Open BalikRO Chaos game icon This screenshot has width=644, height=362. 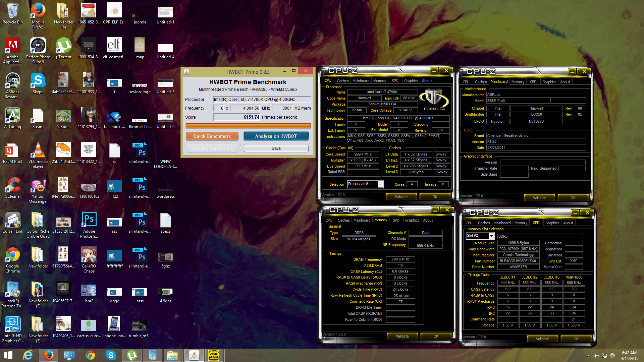coord(89,259)
